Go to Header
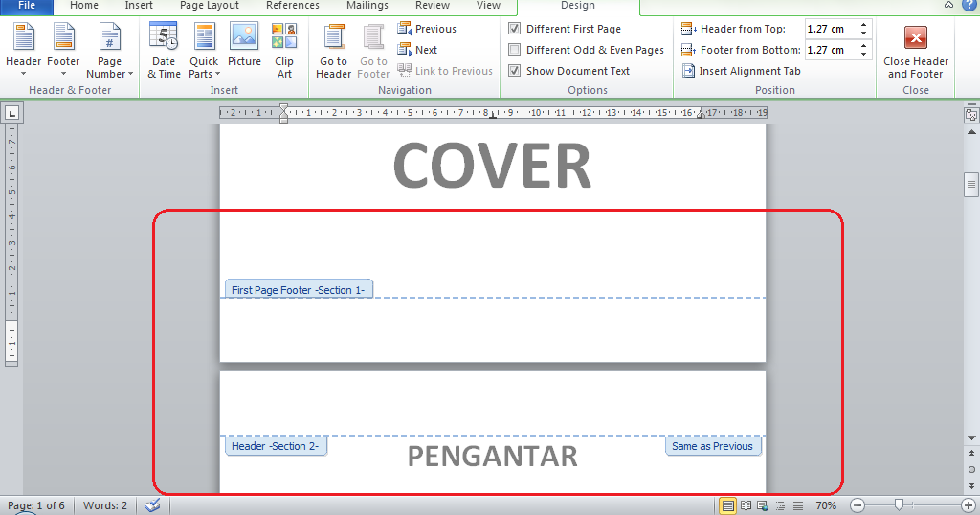The image size is (980, 515). coord(333,50)
